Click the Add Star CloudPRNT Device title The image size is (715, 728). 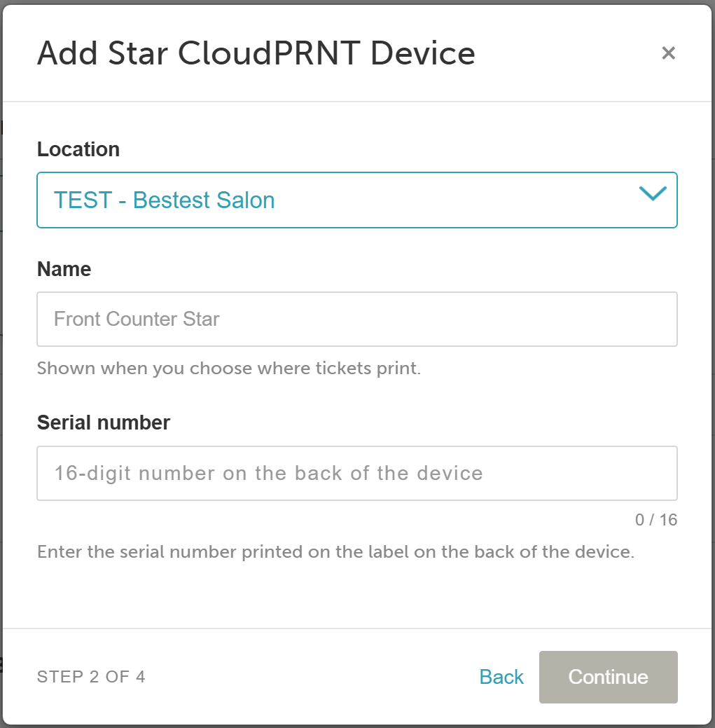coord(256,53)
